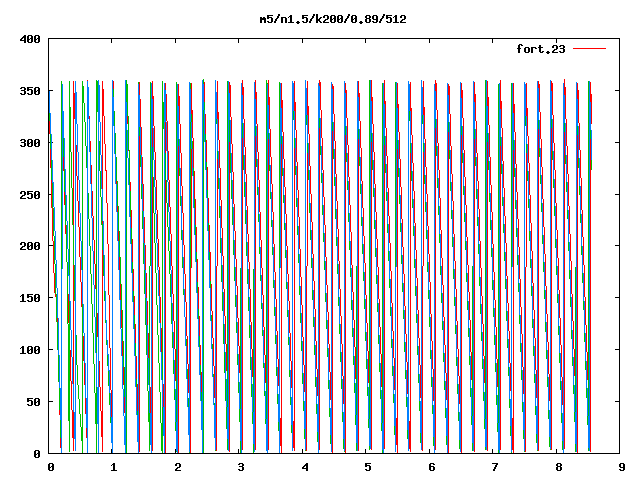
Task: Click the y-axis label 50
Action: 34,402
